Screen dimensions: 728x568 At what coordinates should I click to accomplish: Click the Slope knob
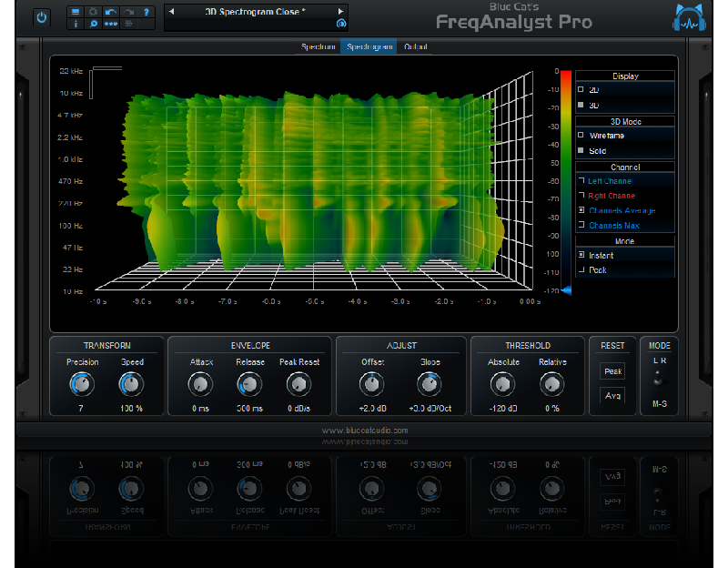point(430,384)
